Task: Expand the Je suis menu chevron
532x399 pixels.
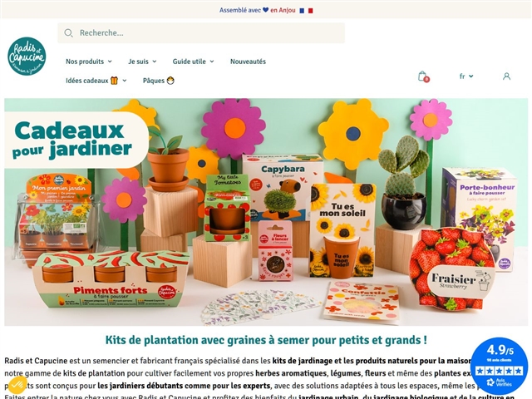Action: [x=155, y=62]
